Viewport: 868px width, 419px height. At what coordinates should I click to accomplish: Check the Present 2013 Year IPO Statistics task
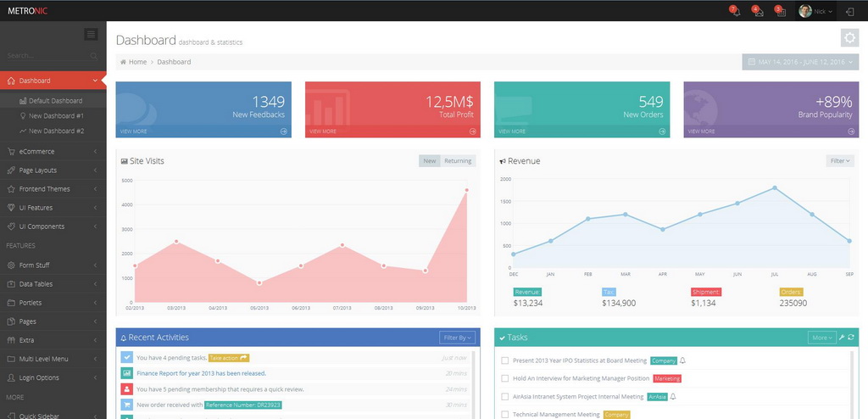click(505, 360)
